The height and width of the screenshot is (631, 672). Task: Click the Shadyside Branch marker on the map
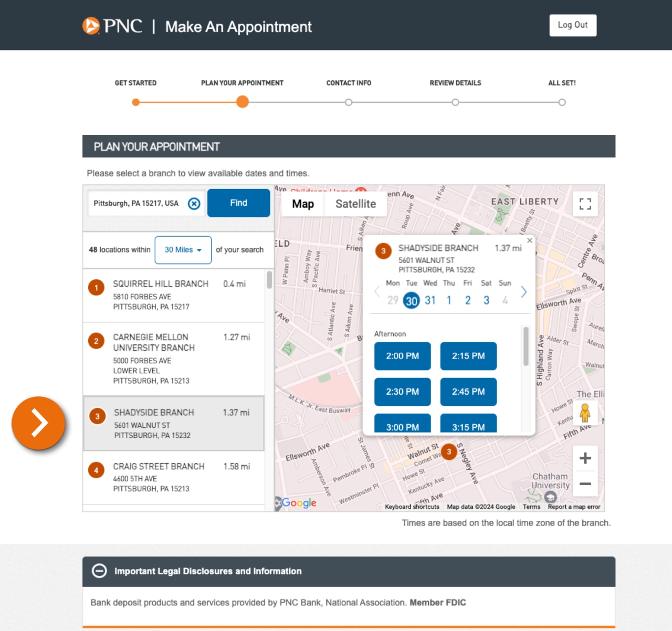(x=449, y=451)
